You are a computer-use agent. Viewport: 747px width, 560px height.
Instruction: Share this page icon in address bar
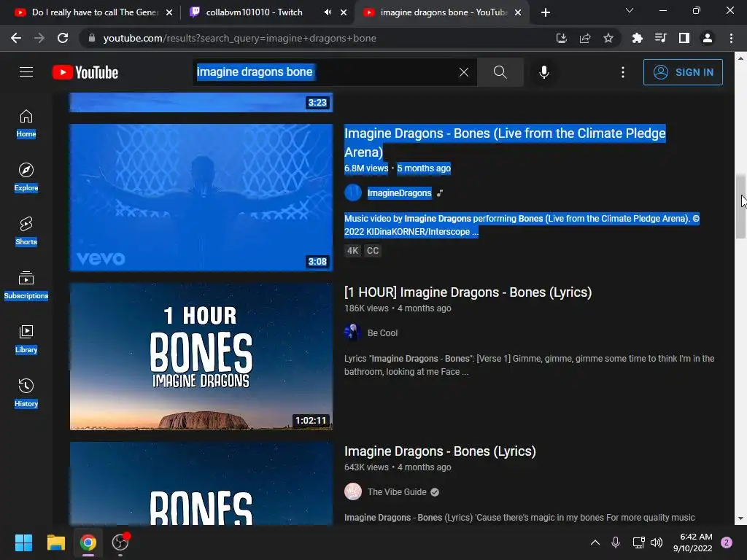coord(585,38)
